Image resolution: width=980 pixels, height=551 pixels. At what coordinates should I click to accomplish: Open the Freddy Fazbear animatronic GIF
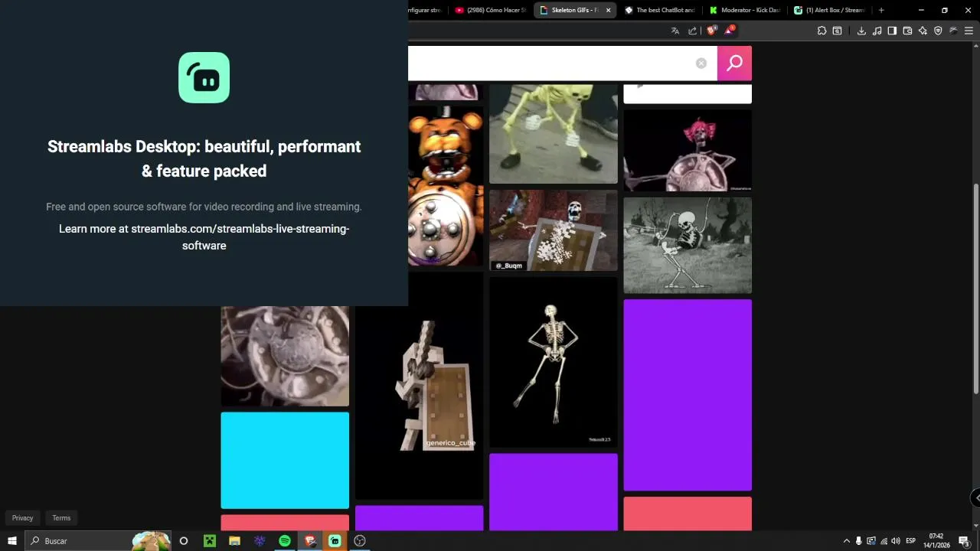click(x=446, y=186)
